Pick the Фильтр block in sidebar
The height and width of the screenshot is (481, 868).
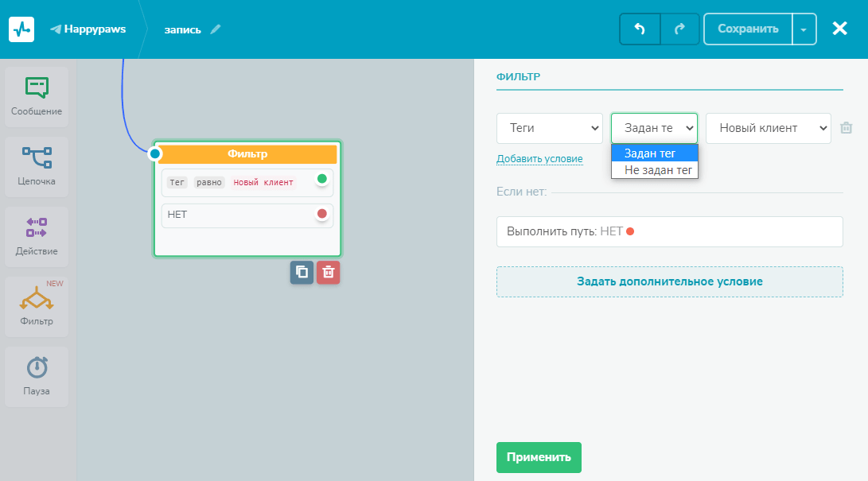coord(37,306)
